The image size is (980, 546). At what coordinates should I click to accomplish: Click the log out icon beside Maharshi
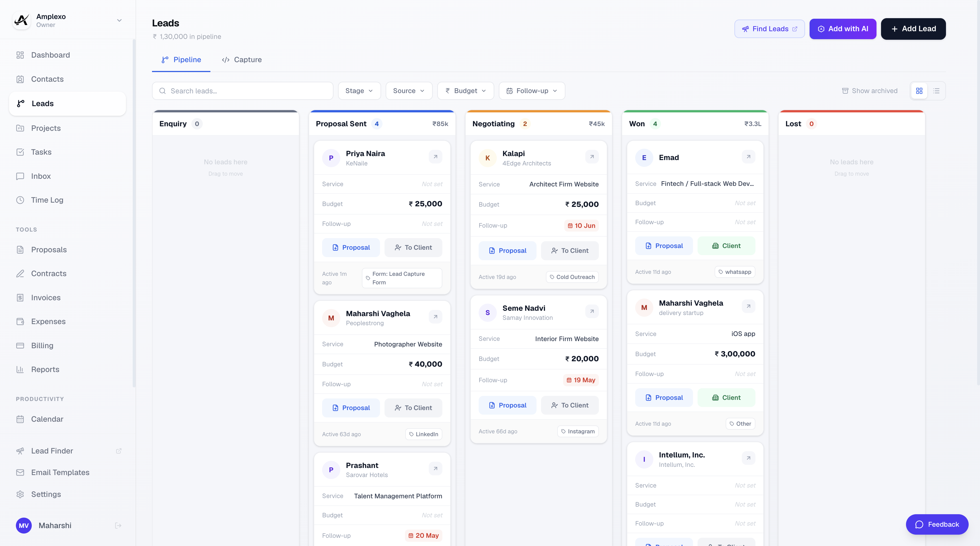pos(118,526)
